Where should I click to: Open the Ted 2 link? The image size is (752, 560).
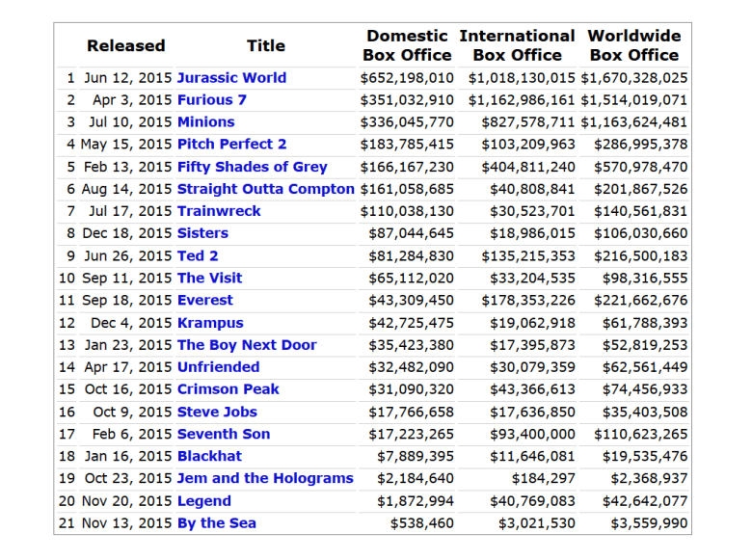[x=198, y=255]
